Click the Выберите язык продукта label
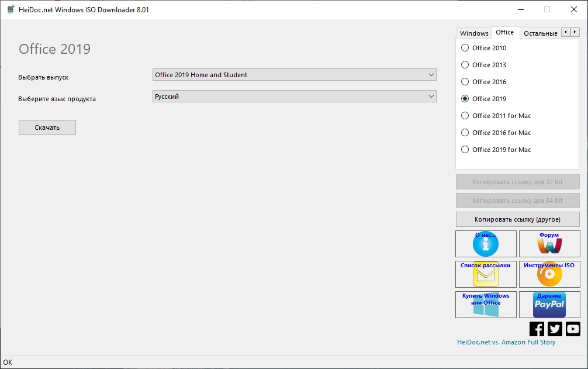 [57, 99]
